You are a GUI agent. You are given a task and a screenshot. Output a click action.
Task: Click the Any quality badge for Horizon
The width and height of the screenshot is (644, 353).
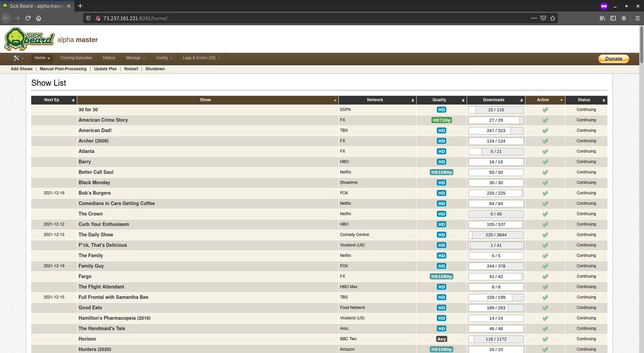pyautogui.click(x=442, y=339)
